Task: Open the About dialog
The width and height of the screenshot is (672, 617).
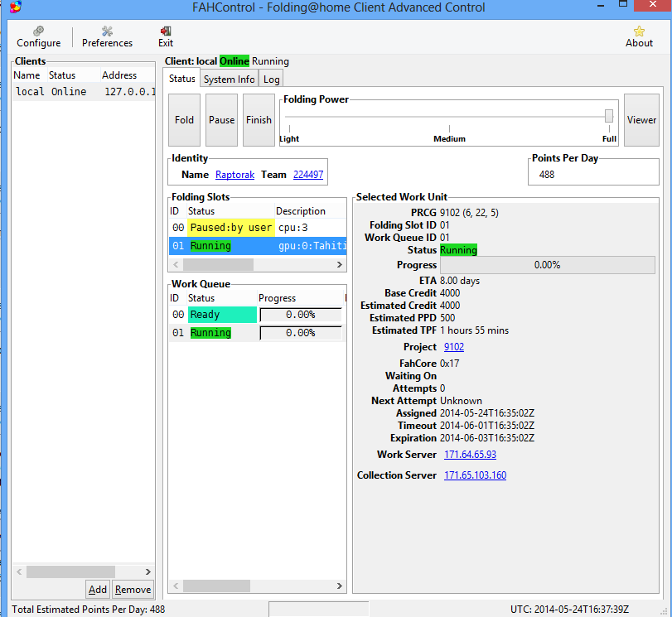Action: coord(639,36)
